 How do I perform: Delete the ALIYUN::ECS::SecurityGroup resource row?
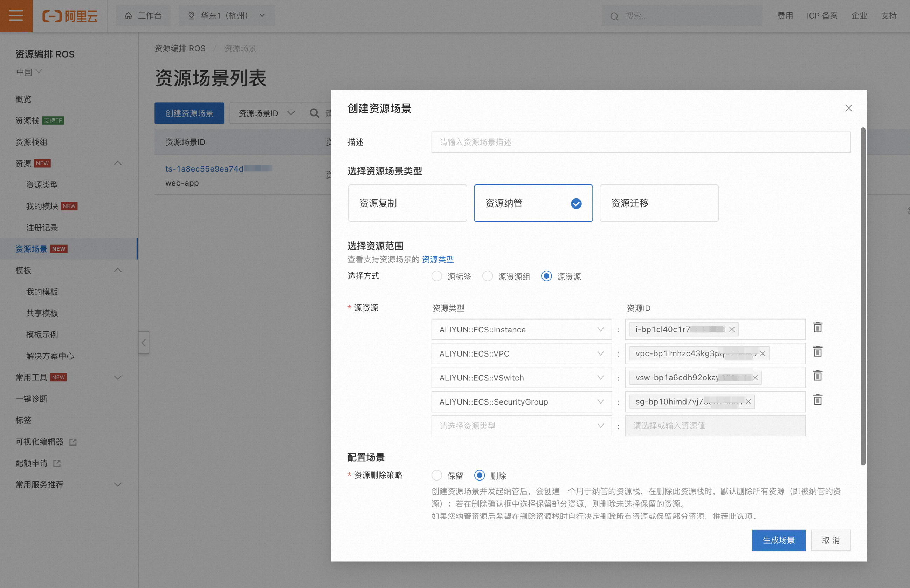tap(818, 400)
